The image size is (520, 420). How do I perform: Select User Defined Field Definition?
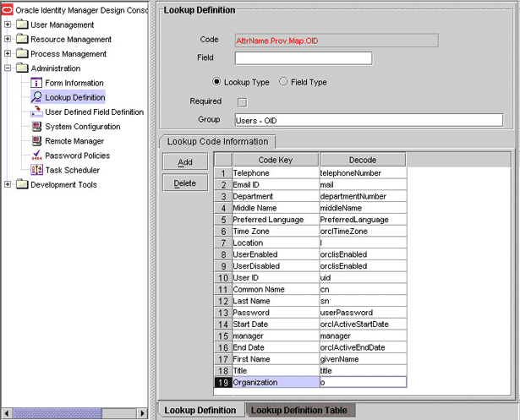pyautogui.click(x=95, y=112)
